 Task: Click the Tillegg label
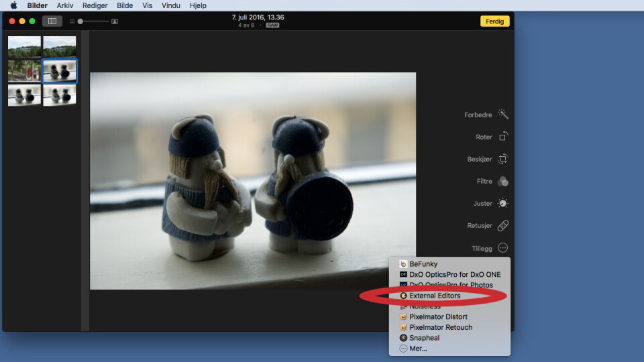click(482, 249)
